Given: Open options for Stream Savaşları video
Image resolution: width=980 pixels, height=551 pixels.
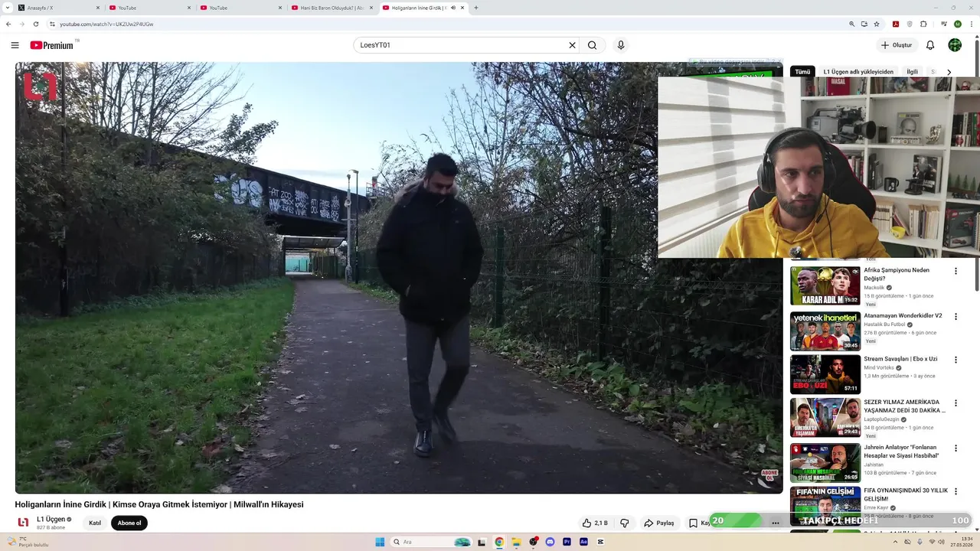Looking at the screenshot, I should point(955,360).
